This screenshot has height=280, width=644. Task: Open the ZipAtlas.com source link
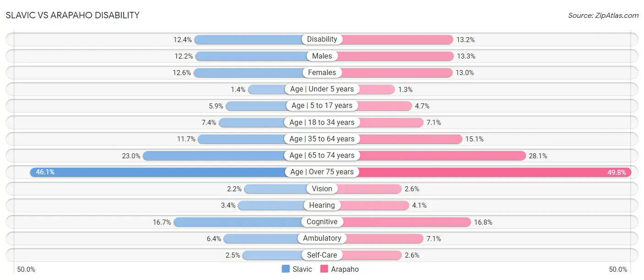[603, 16]
